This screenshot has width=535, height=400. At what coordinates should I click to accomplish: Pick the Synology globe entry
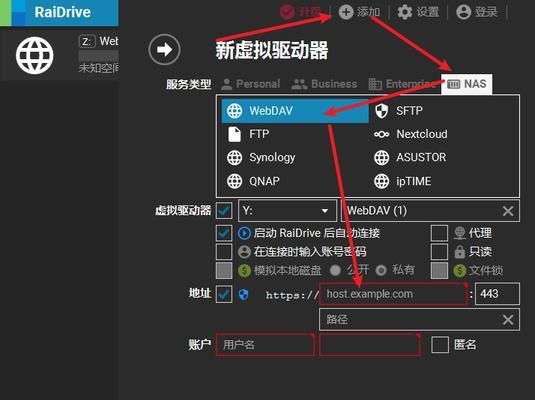click(x=295, y=158)
